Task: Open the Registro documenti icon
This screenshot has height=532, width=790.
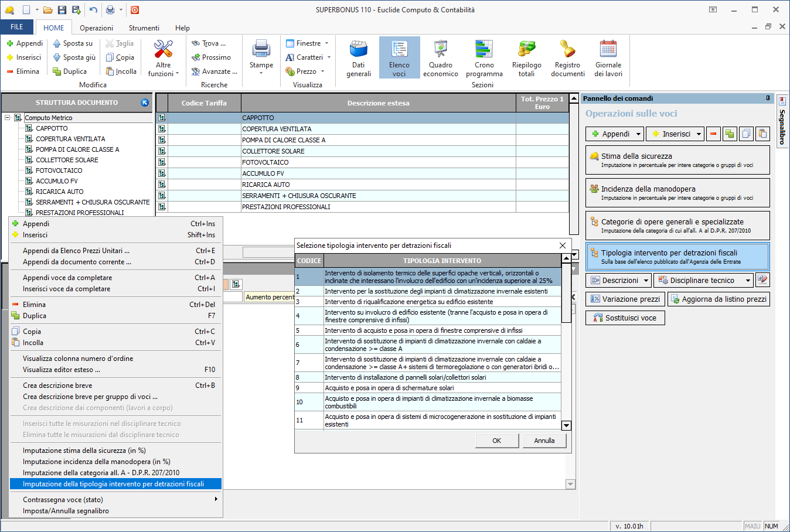Action: [567, 58]
